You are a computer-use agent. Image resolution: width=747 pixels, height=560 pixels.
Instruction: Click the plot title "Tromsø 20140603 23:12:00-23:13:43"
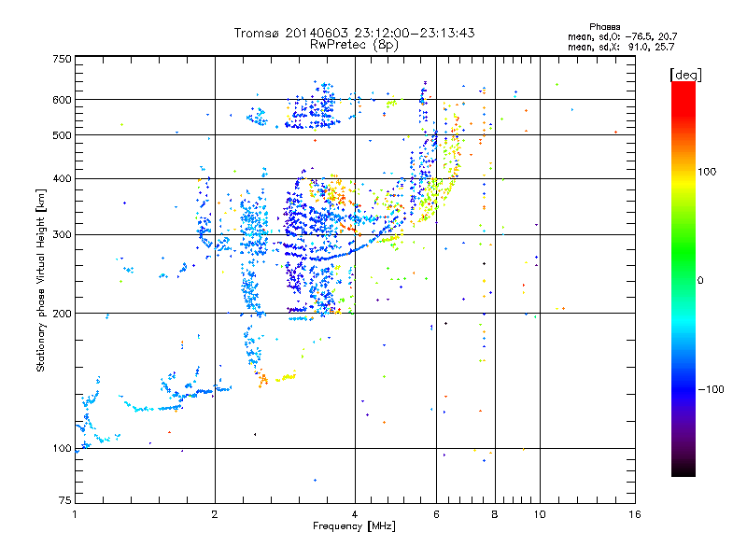tap(354, 33)
